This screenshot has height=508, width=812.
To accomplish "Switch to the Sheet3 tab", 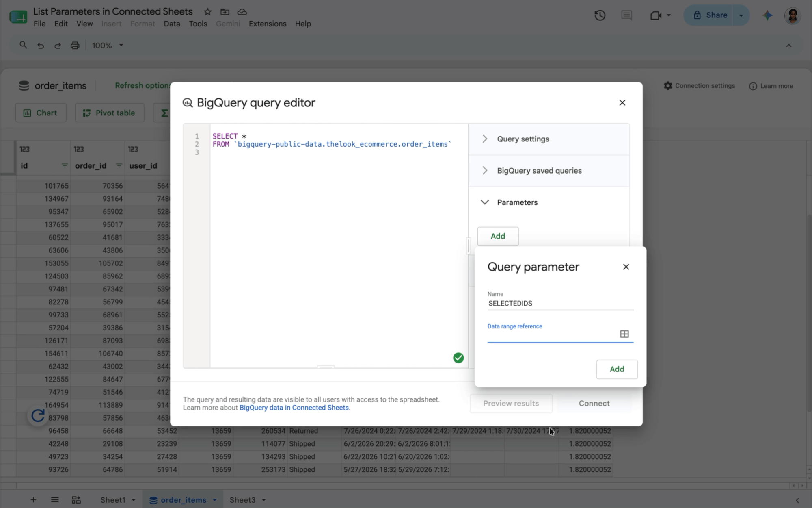I will point(242,500).
